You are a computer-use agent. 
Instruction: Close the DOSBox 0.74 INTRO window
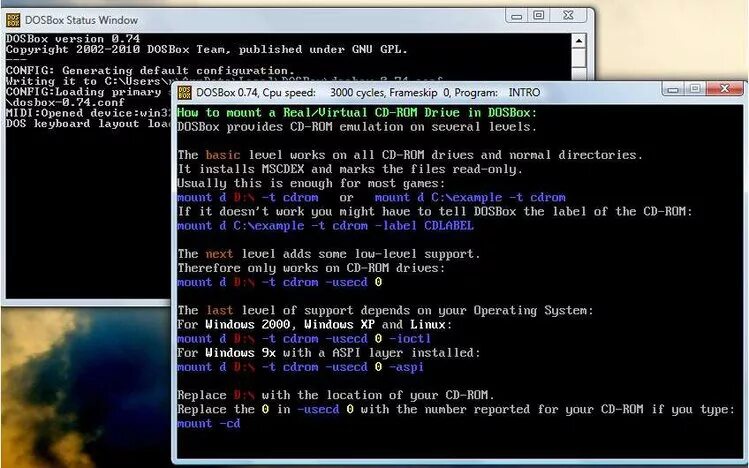pos(725,88)
